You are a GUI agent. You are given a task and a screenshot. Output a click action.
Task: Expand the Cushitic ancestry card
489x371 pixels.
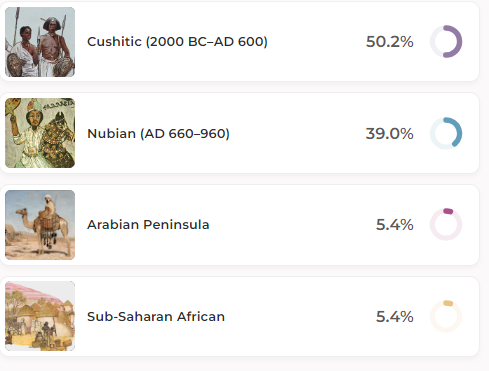[240, 42]
